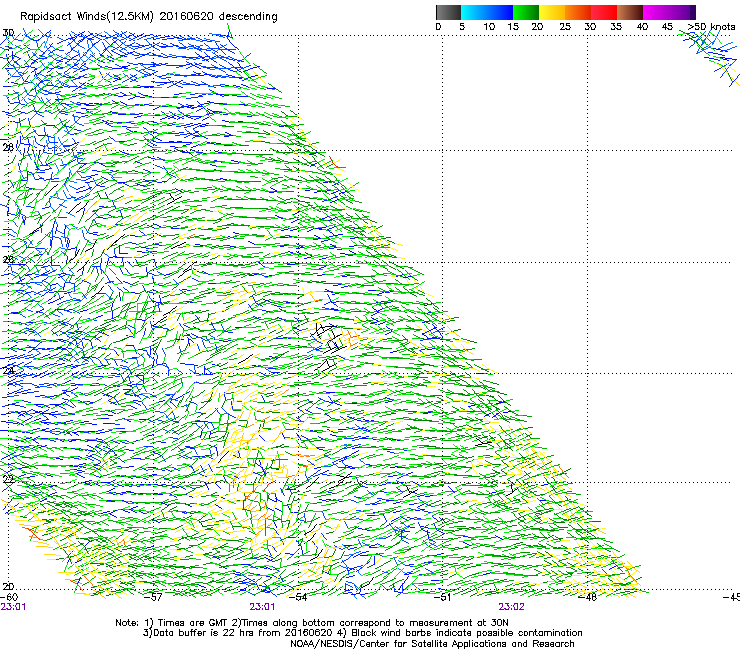
Task: Click the latitude label "28" on left axis
Action: pyautogui.click(x=8, y=147)
